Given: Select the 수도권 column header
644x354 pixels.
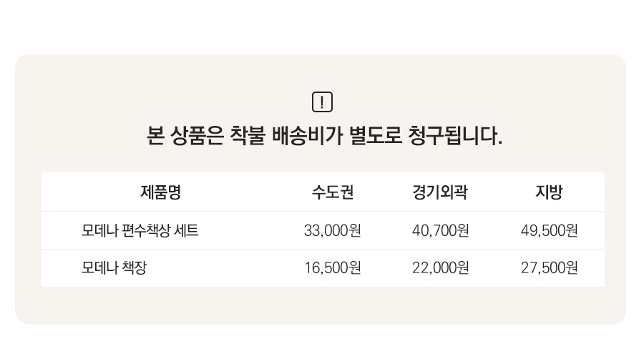Looking at the screenshot, I should [333, 192].
